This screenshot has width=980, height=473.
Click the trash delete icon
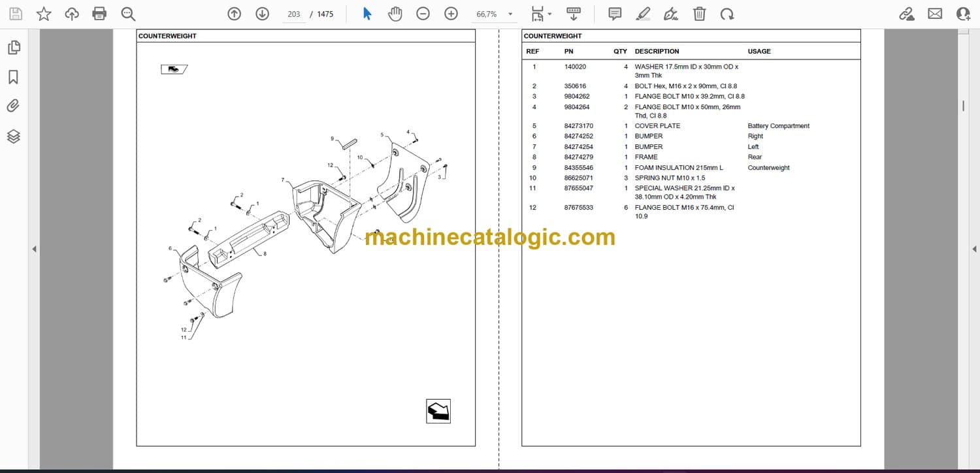click(699, 14)
